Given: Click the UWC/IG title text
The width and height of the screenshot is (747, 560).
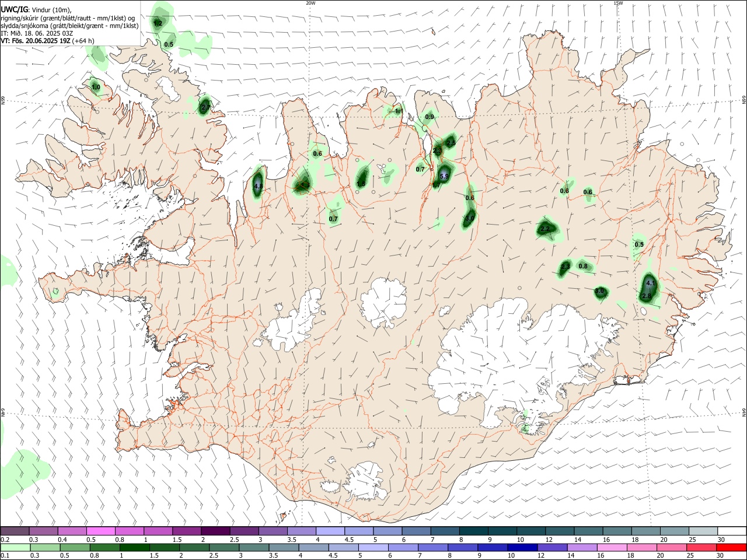Looking at the screenshot, I should point(15,9).
